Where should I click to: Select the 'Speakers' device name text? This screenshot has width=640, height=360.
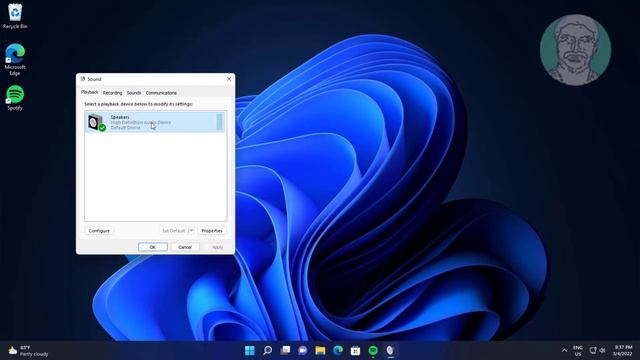click(x=120, y=117)
